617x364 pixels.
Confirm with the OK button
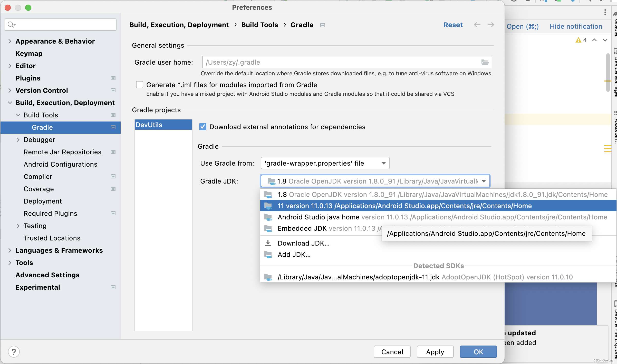point(478,352)
